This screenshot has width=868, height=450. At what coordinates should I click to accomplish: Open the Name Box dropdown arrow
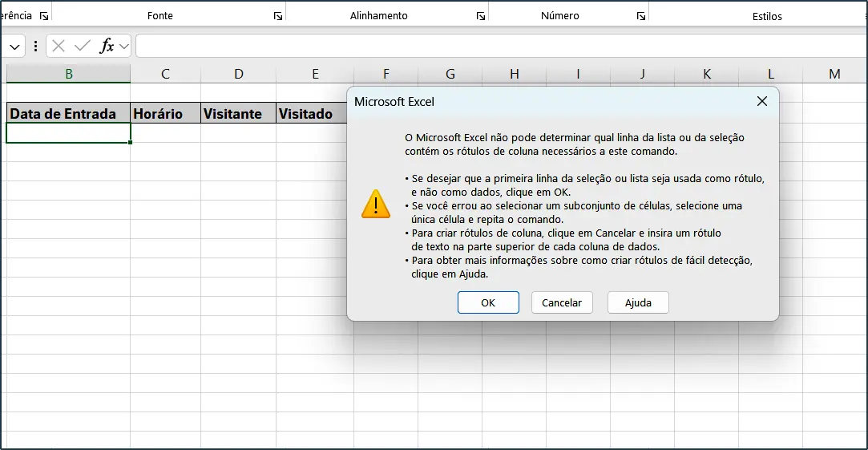[x=14, y=46]
